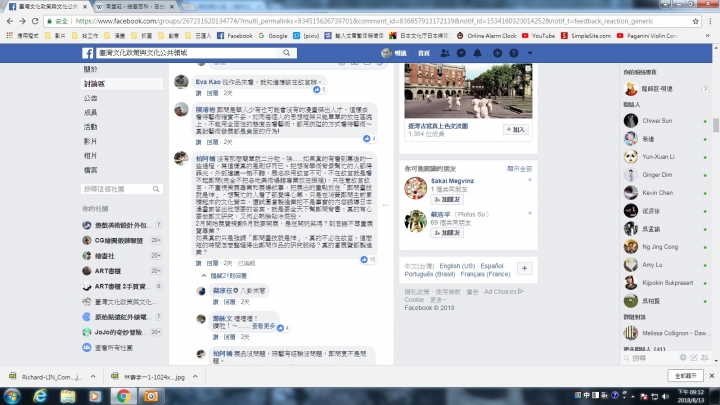Close the downloads bar
This screenshot has width=720, height=405.
(x=712, y=376)
